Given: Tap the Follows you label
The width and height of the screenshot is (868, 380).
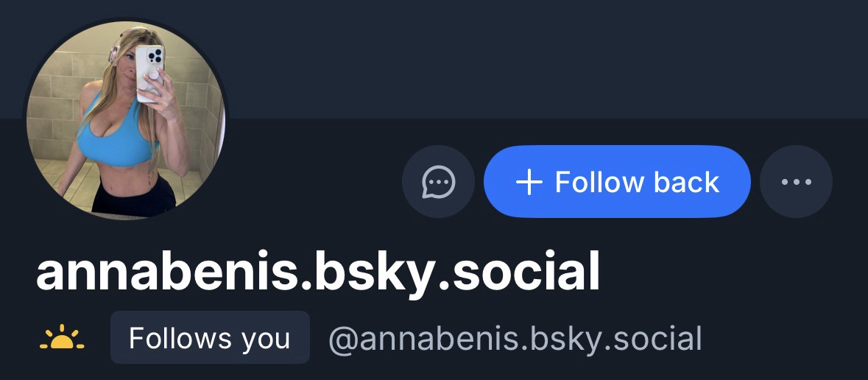Looking at the screenshot, I should 210,338.
